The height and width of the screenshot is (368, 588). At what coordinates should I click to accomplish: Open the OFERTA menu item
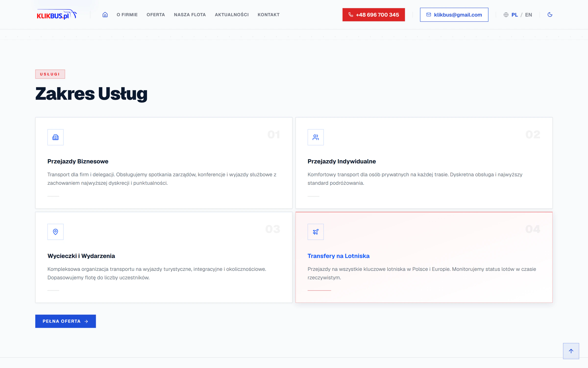[156, 15]
